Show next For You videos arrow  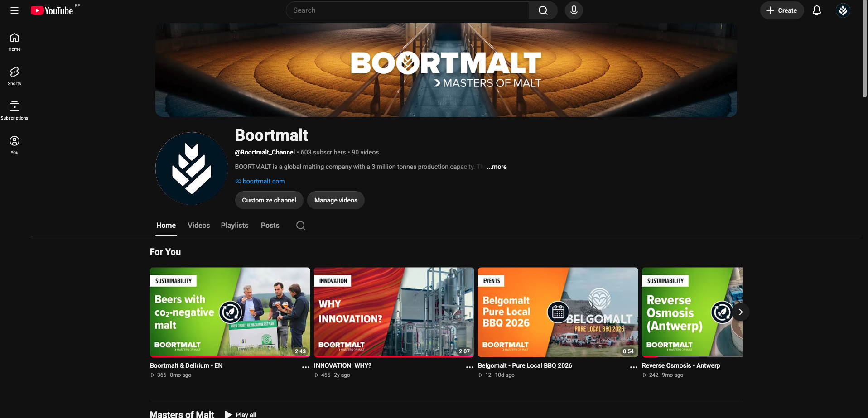click(741, 312)
